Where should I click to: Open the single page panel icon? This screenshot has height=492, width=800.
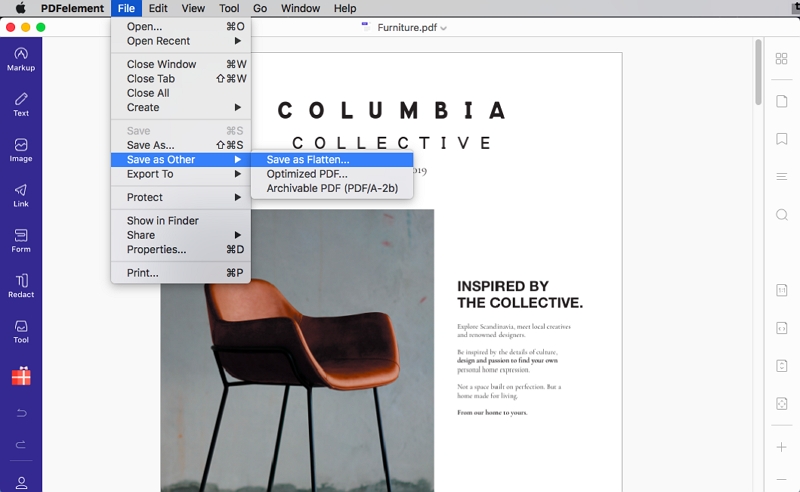(781, 101)
